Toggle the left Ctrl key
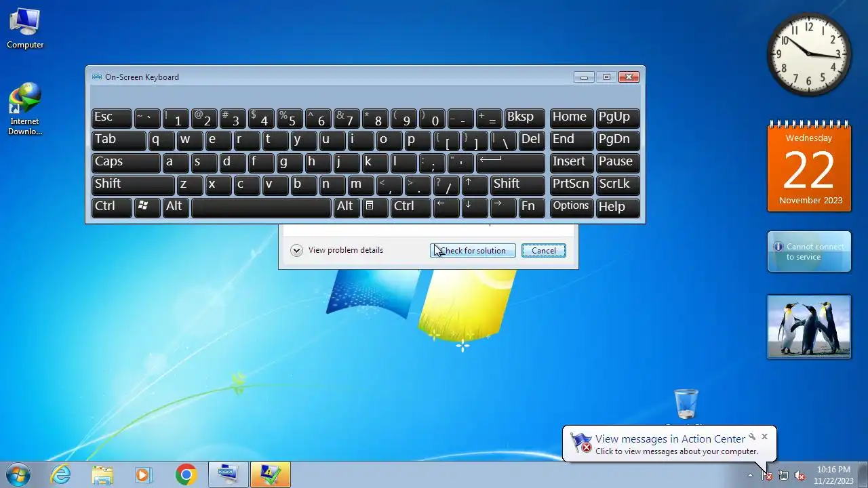868x488 pixels. [x=111, y=207]
